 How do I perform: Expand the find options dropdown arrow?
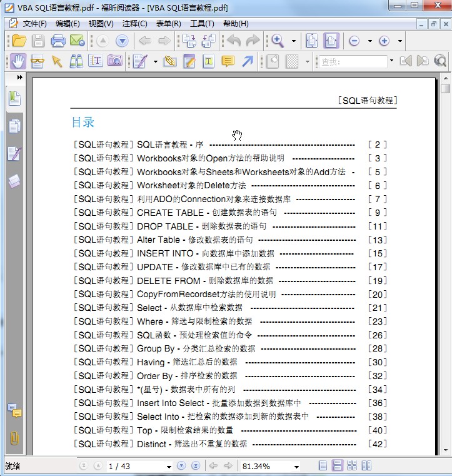391,61
